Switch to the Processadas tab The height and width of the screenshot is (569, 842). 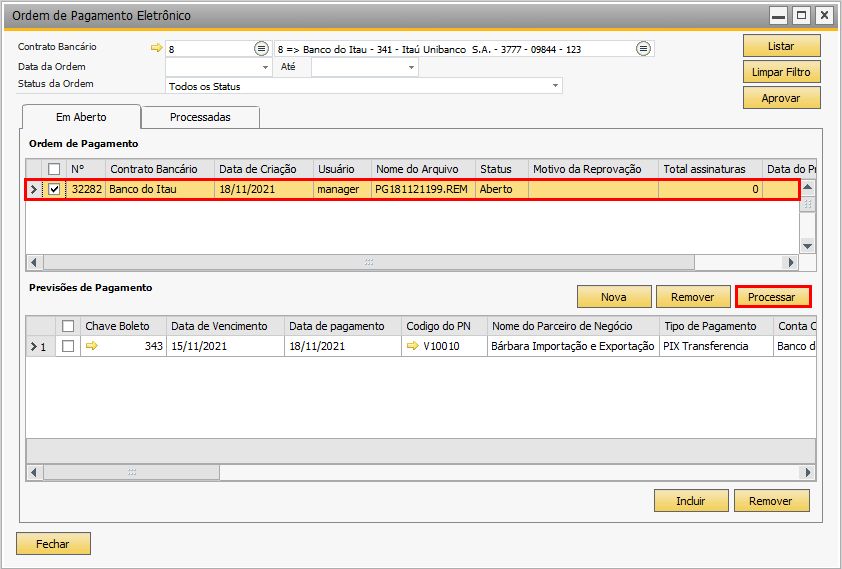(x=200, y=117)
